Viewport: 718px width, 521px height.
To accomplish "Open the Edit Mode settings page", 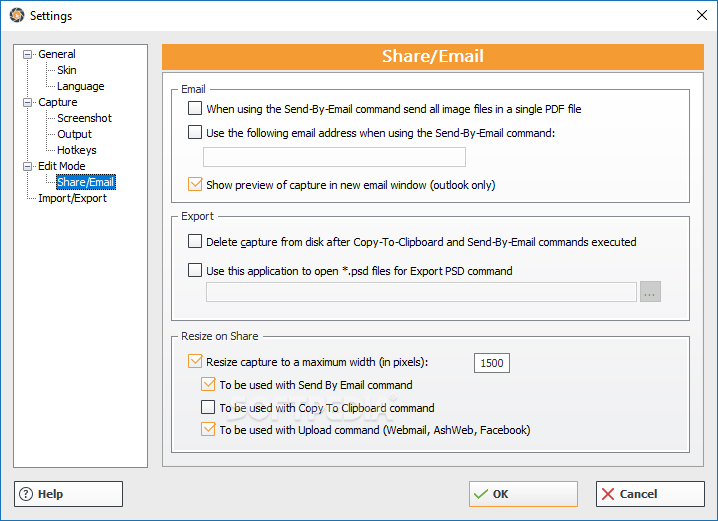I will click(62, 166).
